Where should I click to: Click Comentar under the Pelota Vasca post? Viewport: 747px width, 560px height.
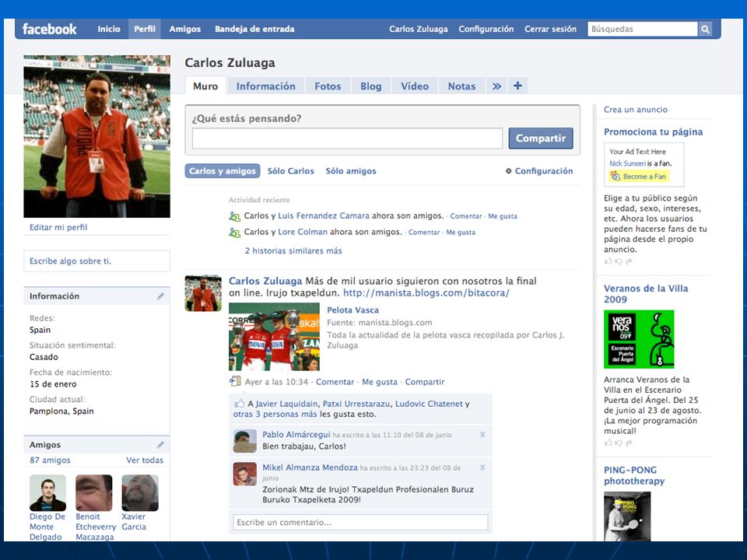(335, 382)
